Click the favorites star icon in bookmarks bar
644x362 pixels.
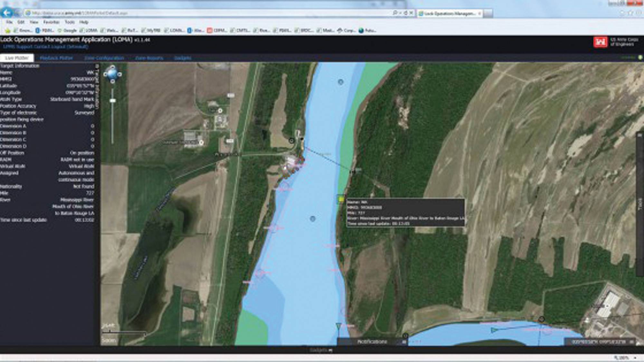tap(8, 31)
